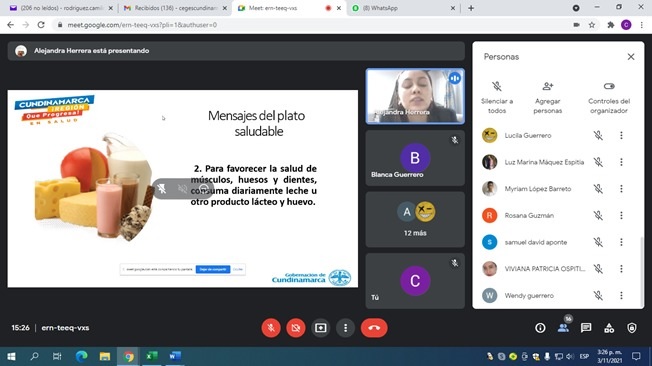Click Rosana Guzmán avatar in people list
Screen dimensions: 652x366
(x=489, y=215)
